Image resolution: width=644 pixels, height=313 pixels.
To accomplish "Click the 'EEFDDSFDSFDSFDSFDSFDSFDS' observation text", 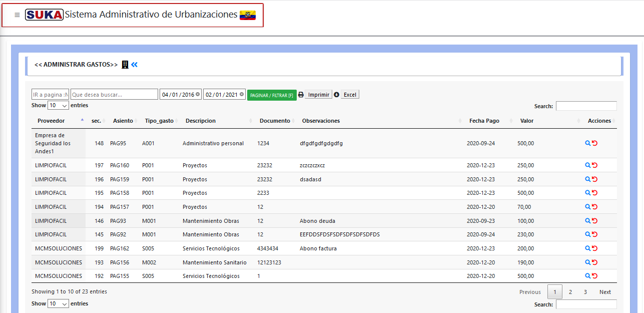I will [x=340, y=234].
